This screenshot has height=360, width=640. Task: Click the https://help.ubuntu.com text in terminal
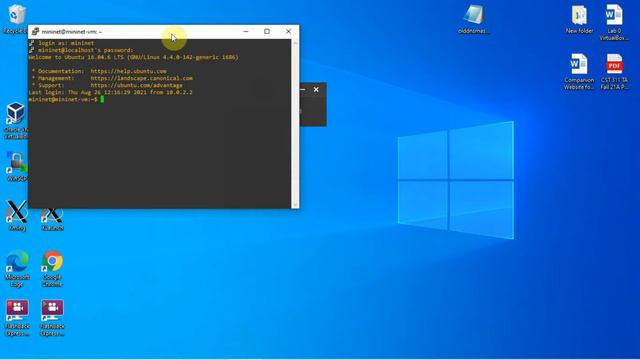tap(129, 71)
